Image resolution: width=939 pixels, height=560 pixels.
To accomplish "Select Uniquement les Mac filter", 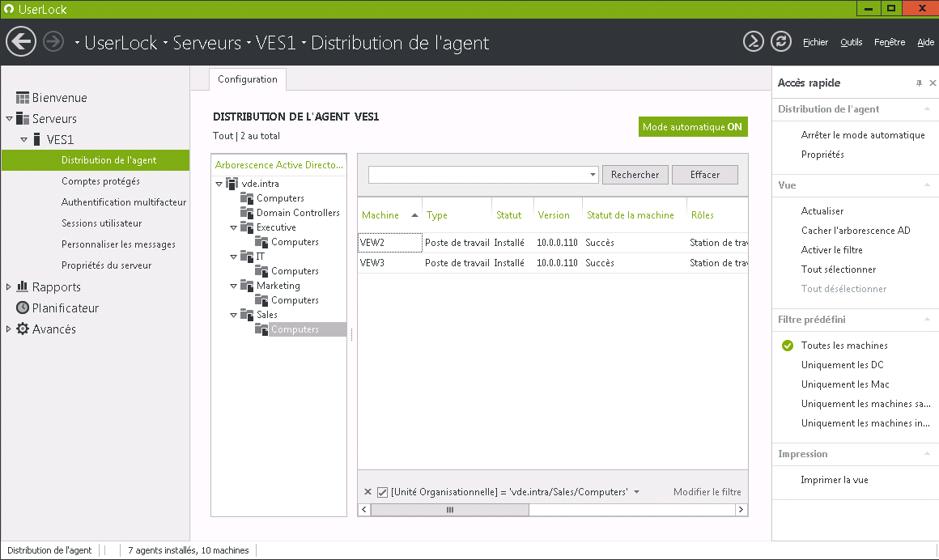I will tap(845, 384).
